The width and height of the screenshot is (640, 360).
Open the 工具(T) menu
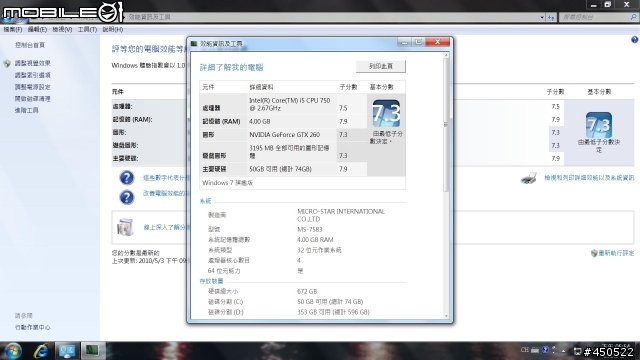click(87, 29)
